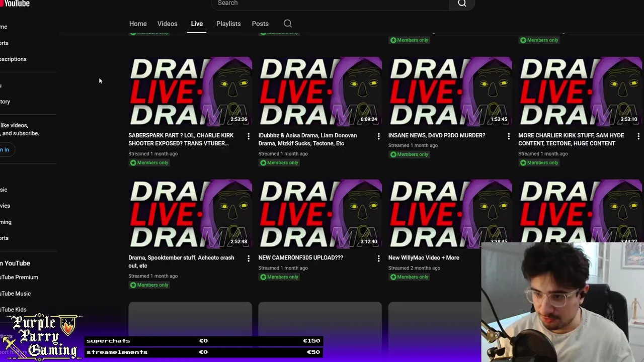Open SABERSPARK PART ? video thumbnail

click(190, 91)
